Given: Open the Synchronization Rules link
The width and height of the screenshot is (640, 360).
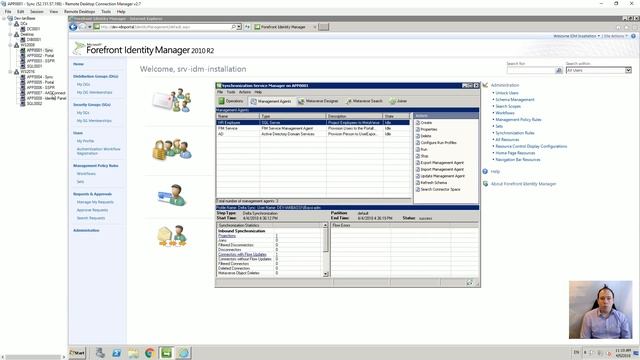Looking at the screenshot, I should pos(515,133).
